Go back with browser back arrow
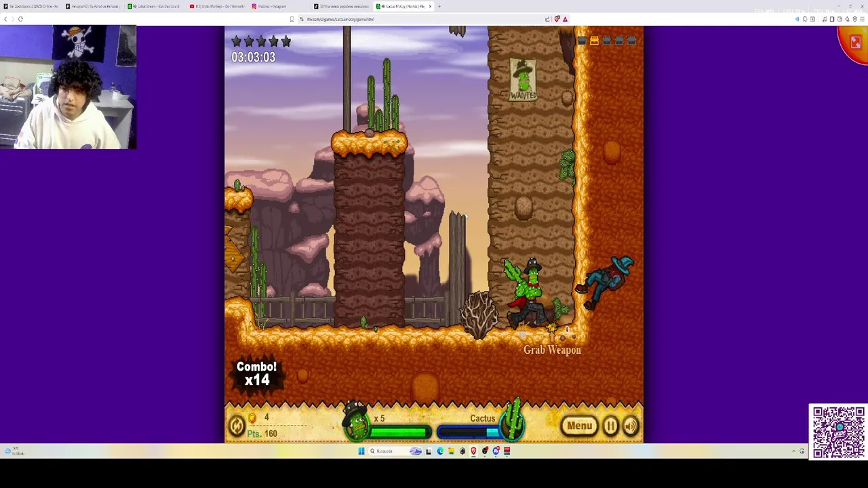868x488 pixels. click(x=6, y=19)
